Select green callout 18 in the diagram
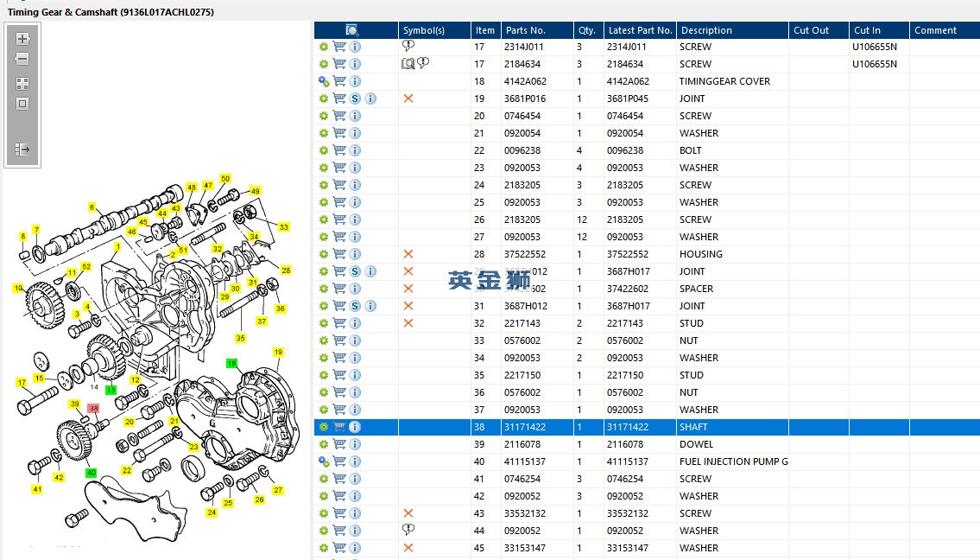The image size is (980, 560). tap(232, 364)
